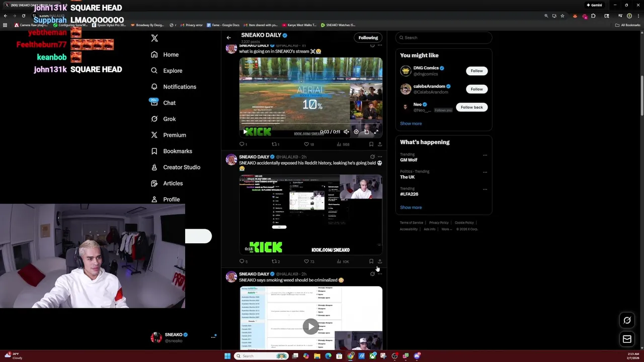Enter fullscreen on the Rocket League video

[x=376, y=132]
